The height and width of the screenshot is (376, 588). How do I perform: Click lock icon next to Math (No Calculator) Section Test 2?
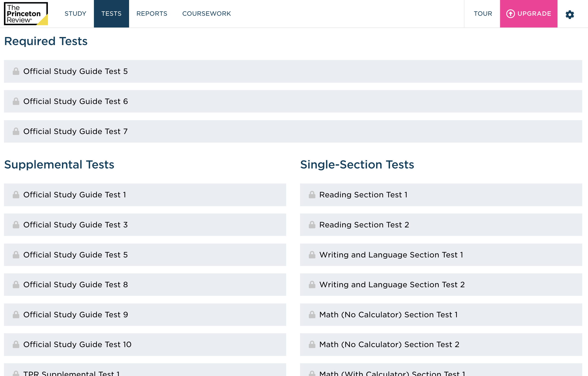point(312,345)
